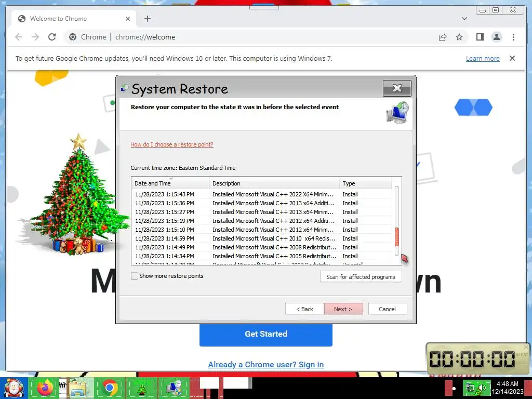Open the Santa Start button
532x399 pixels.
coord(14,388)
